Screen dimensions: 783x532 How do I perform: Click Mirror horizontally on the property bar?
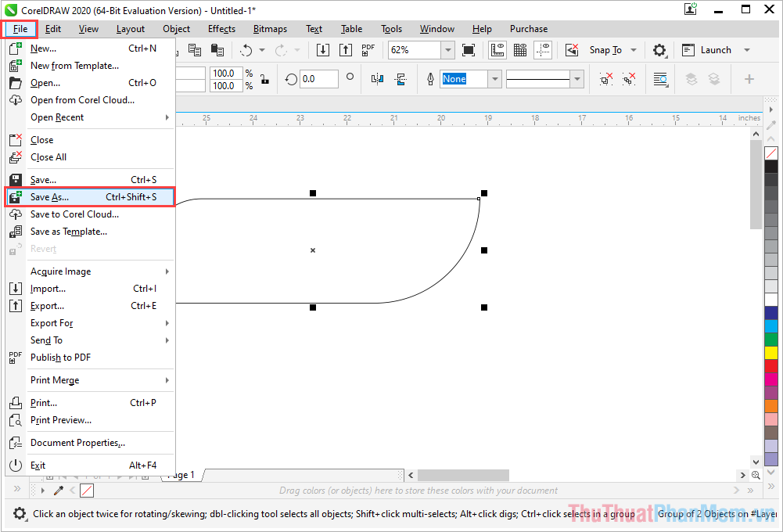point(376,79)
